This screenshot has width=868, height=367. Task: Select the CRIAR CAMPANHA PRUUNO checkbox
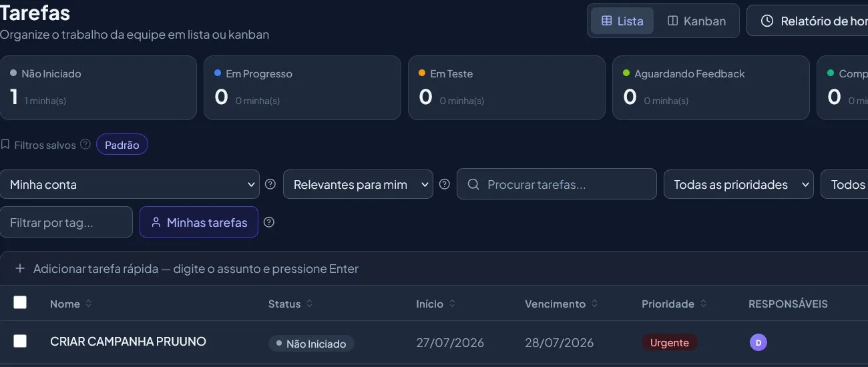tap(20, 341)
